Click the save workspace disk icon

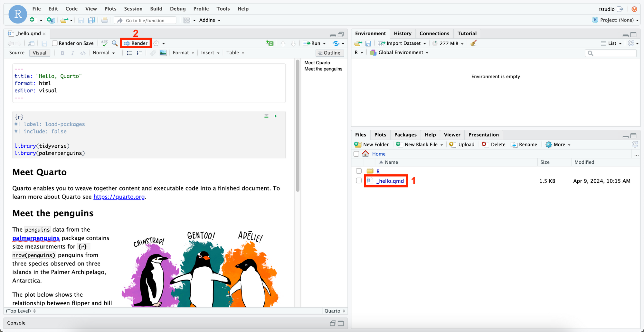368,43
